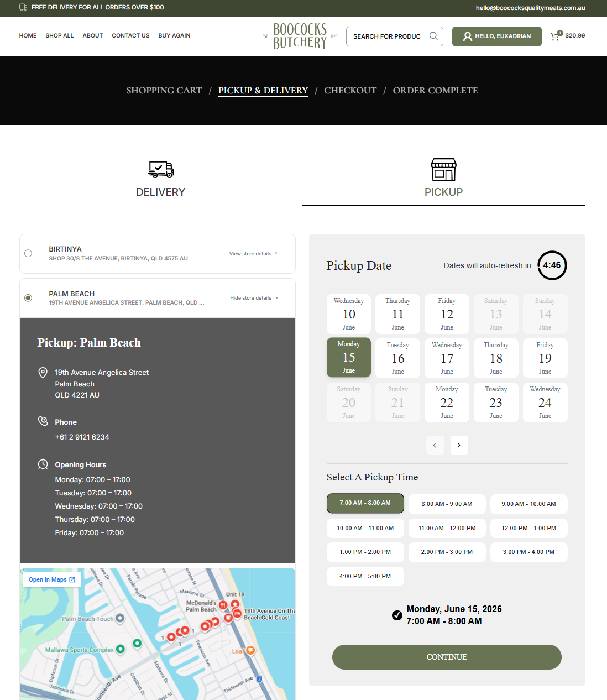Open the Shop All menu item
The image size is (607, 700).
60,35
